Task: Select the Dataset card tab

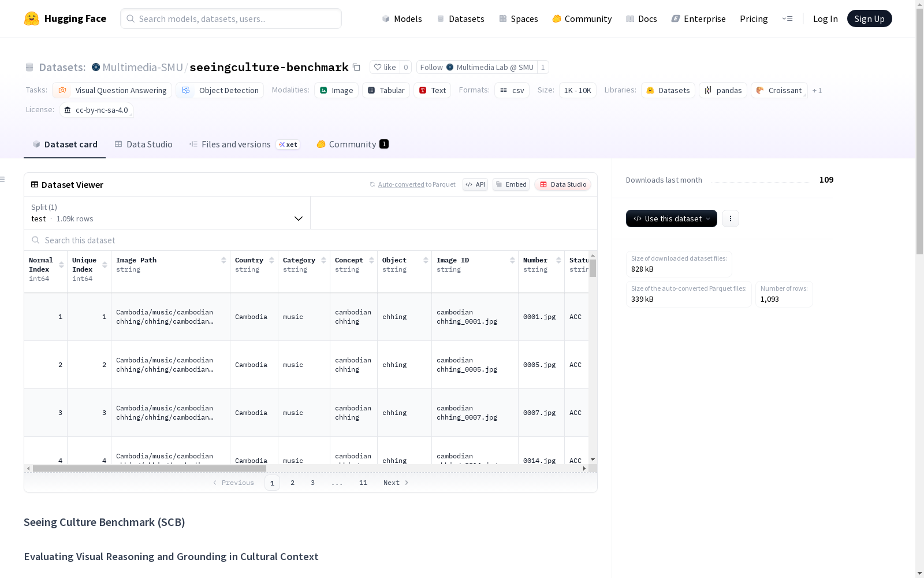Action: [x=65, y=144]
